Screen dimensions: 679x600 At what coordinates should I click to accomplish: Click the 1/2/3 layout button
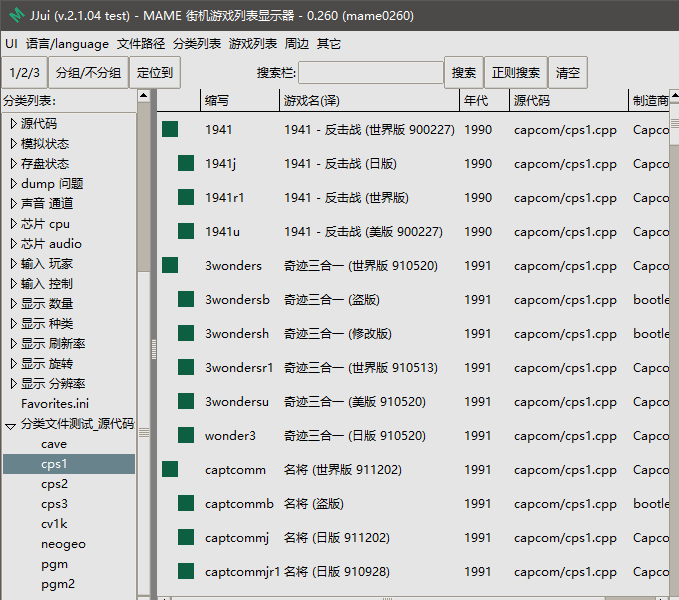tap(24, 72)
